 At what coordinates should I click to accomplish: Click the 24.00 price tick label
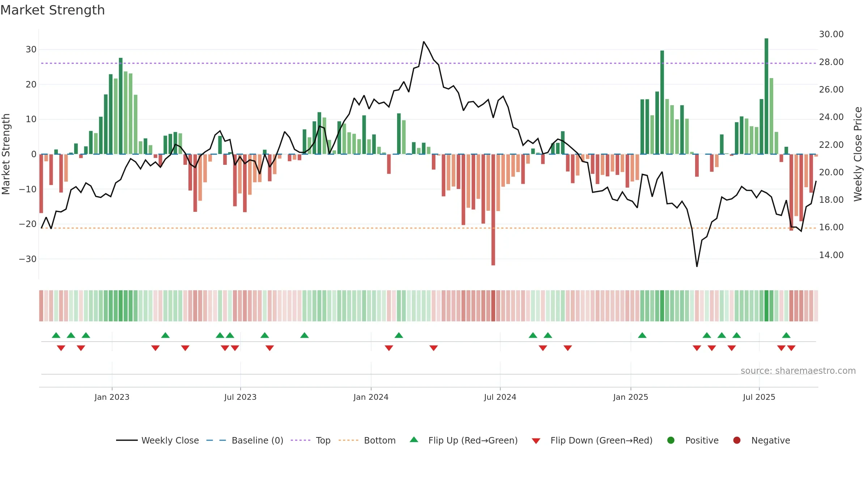click(x=831, y=117)
